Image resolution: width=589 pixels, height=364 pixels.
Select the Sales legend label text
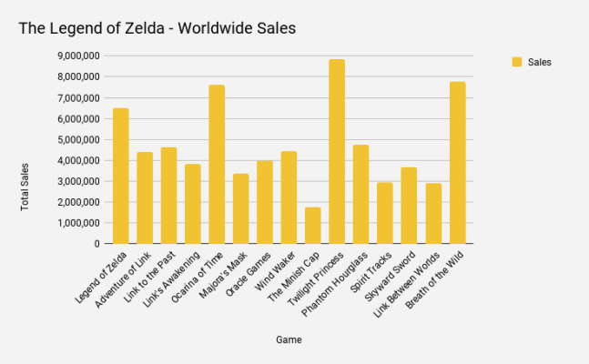(x=539, y=62)
